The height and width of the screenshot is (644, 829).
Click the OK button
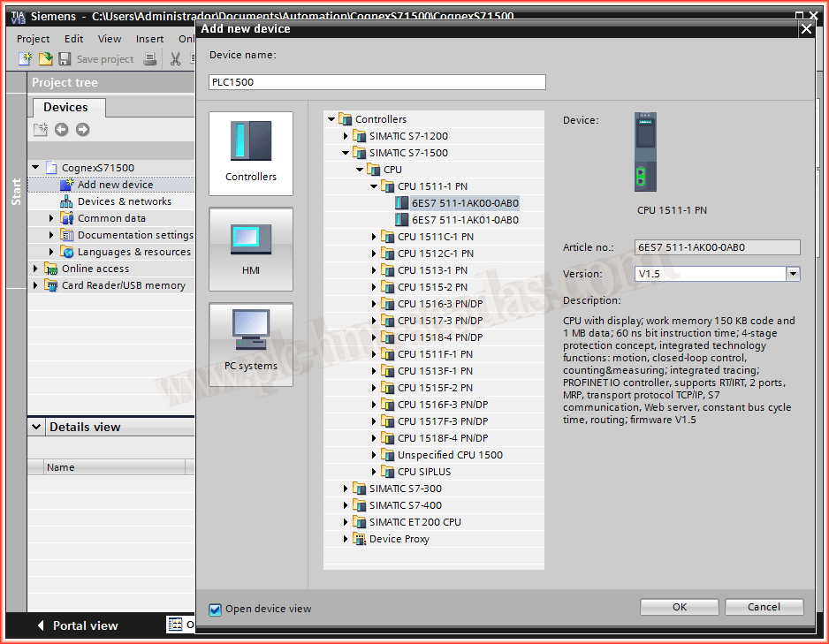679,607
